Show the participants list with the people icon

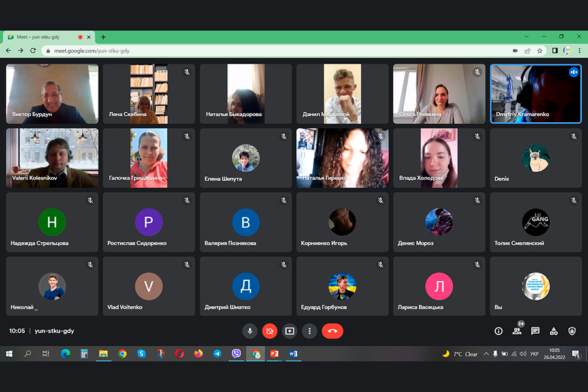click(x=517, y=331)
